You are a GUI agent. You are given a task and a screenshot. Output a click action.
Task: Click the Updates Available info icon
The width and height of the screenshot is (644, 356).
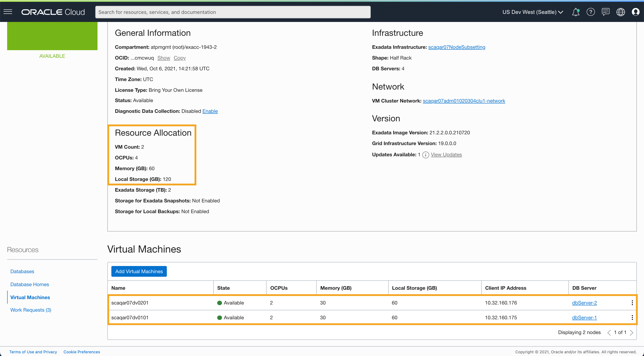426,155
